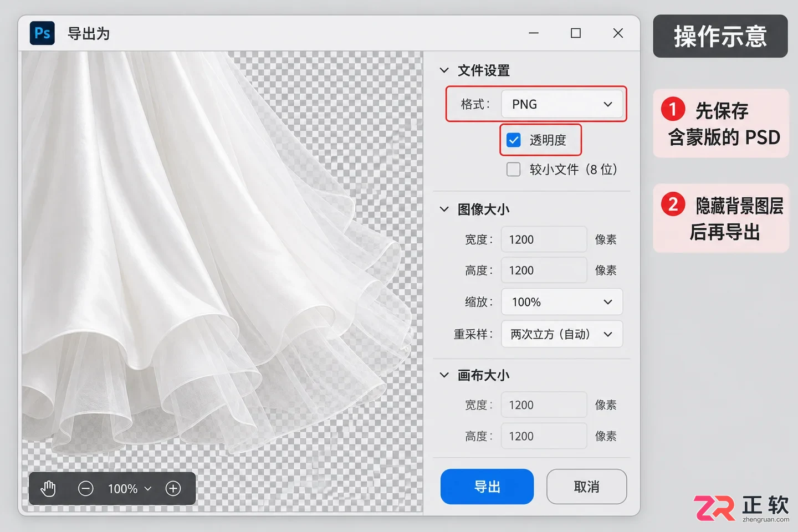This screenshot has height=532, width=798.
Task: Click the Photoshop Ps logo icon
Action: tap(42, 33)
